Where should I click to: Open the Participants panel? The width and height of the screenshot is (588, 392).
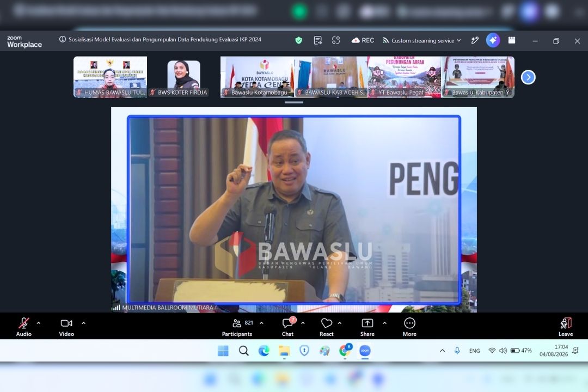(237, 327)
